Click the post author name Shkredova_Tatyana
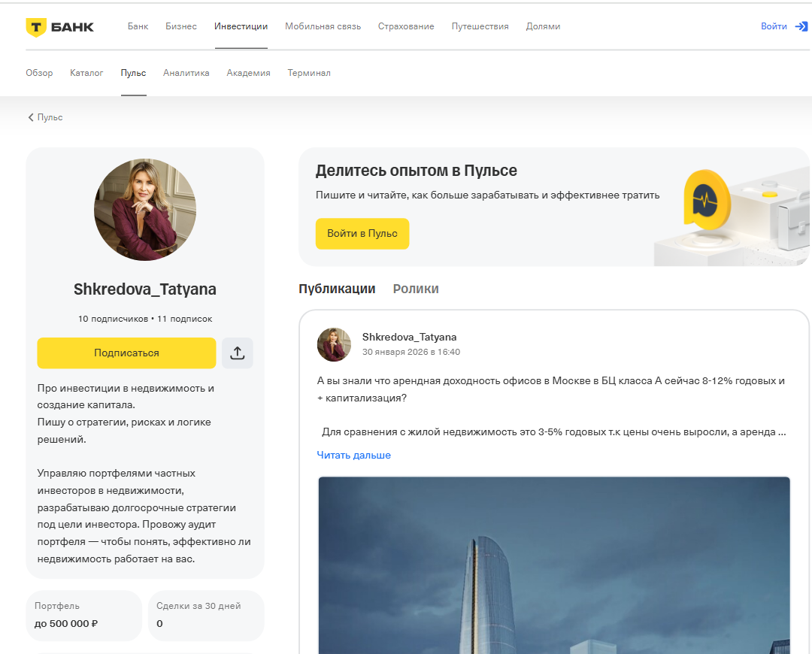Viewport: 812px width, 654px height. coord(409,337)
